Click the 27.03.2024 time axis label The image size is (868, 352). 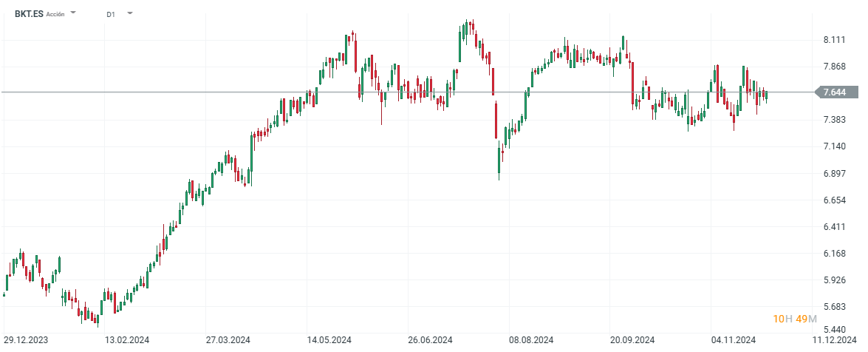pos(228,341)
